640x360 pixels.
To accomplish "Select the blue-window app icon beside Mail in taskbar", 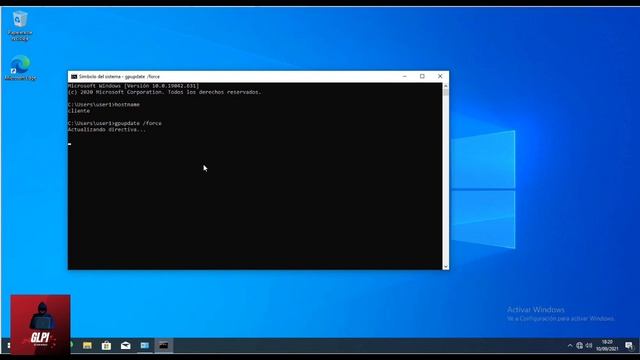I will pos(144,346).
